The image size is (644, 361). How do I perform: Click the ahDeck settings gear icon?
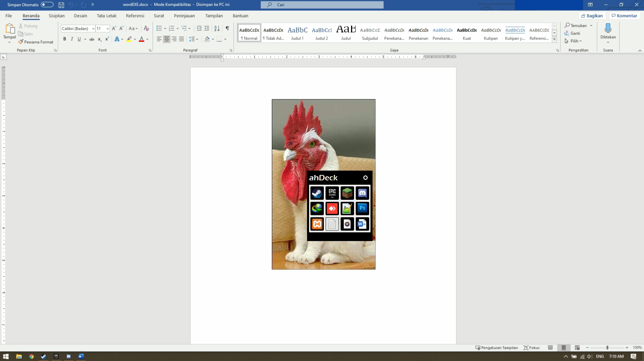365,178
